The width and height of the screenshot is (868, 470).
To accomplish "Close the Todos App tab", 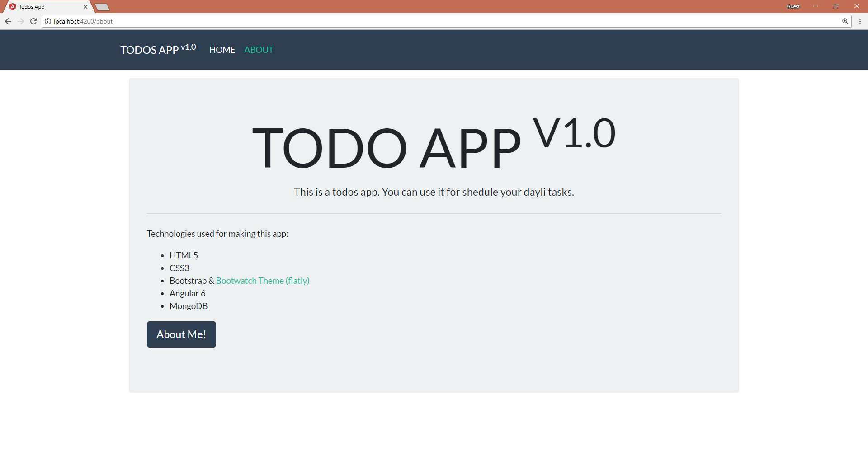I will click(x=85, y=7).
